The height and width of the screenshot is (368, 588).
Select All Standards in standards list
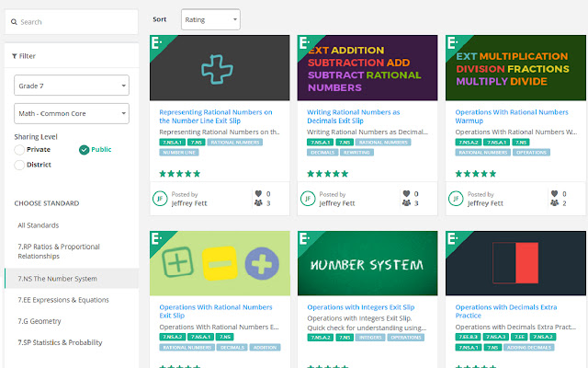click(39, 225)
